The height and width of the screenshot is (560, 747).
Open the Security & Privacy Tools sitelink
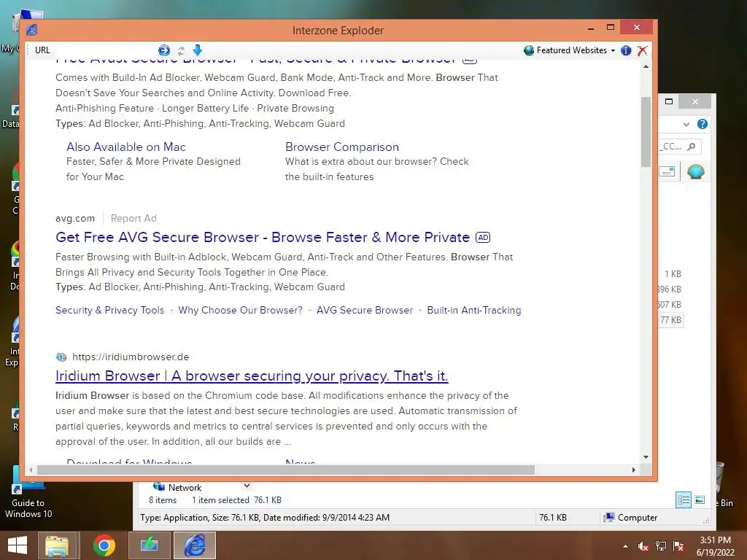[109, 310]
